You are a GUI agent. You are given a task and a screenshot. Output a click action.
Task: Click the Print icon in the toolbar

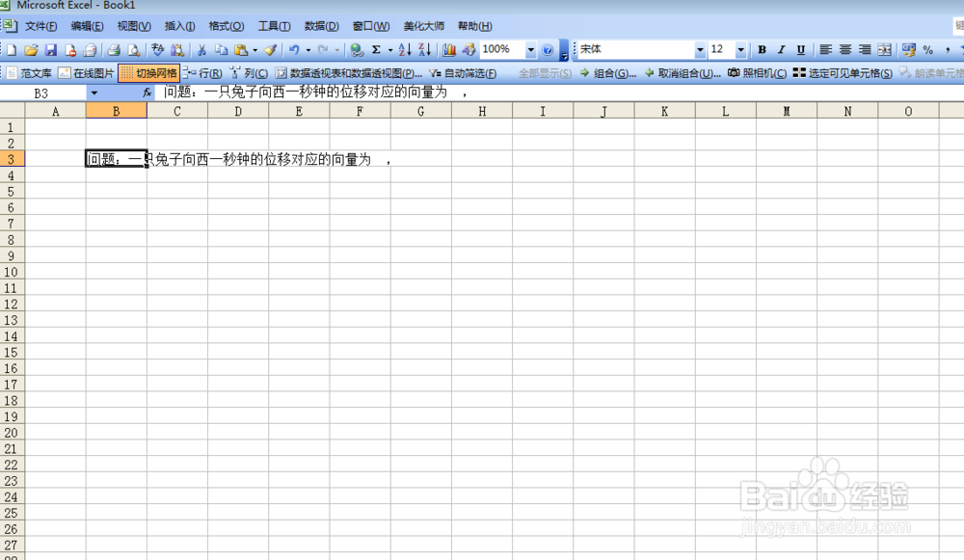tap(114, 50)
